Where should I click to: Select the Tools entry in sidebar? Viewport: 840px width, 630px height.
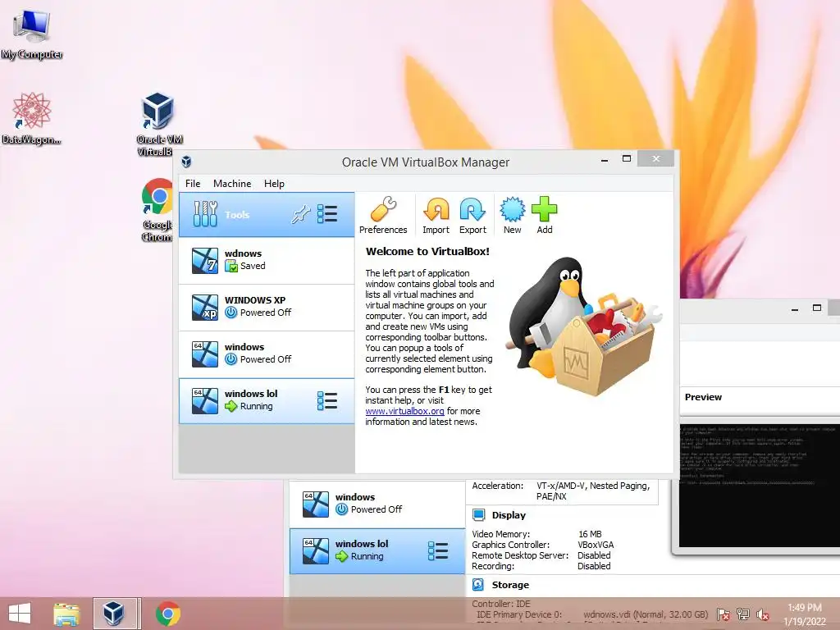click(267, 215)
